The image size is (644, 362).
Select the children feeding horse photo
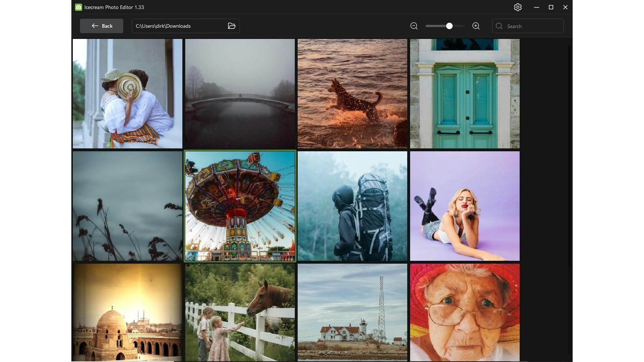pos(240,312)
